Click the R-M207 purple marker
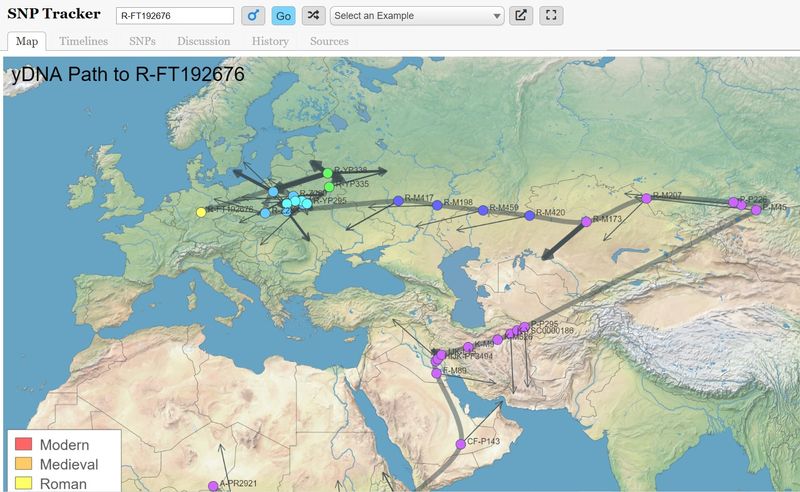Image resolution: width=800 pixels, height=492 pixels. 646,199
